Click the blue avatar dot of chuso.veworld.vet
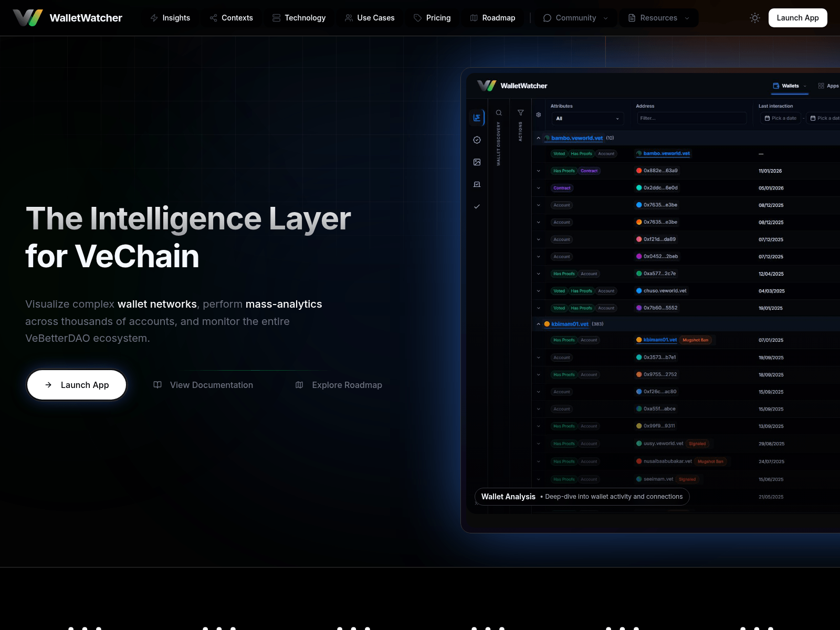Image resolution: width=840 pixels, height=630 pixels. tap(639, 290)
